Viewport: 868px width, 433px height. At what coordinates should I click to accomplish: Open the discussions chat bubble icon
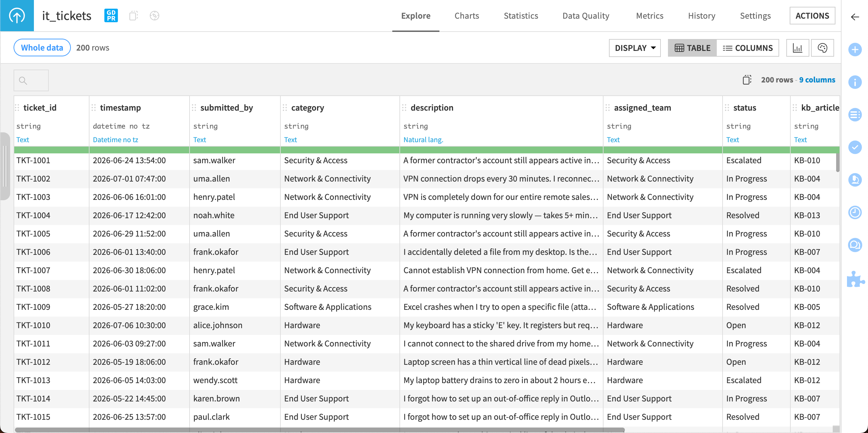[x=855, y=245]
